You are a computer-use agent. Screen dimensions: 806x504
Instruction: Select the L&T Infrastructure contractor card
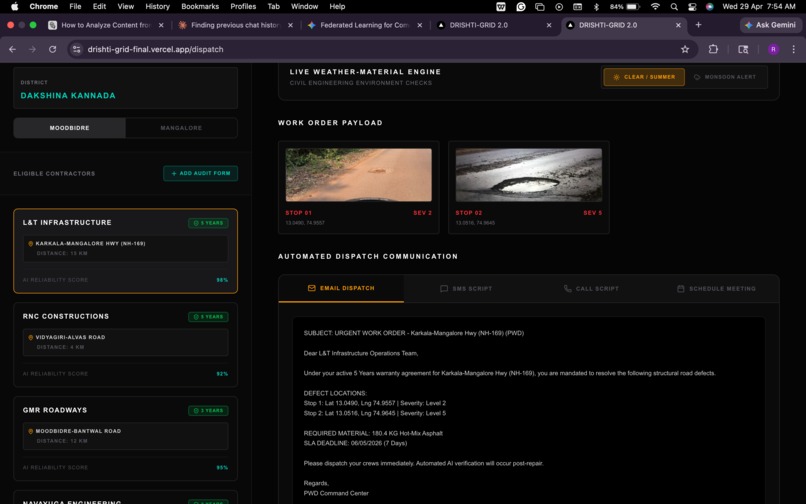[x=125, y=251]
